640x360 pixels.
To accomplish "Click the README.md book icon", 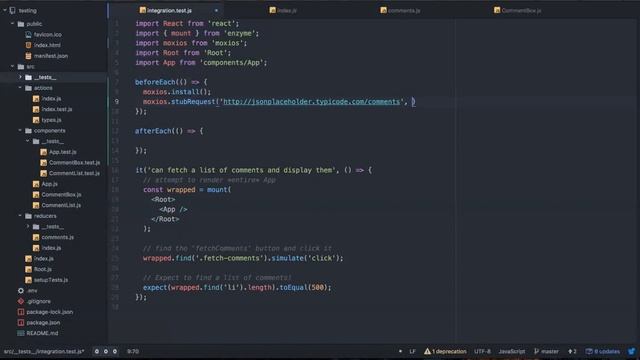I will click(21, 333).
